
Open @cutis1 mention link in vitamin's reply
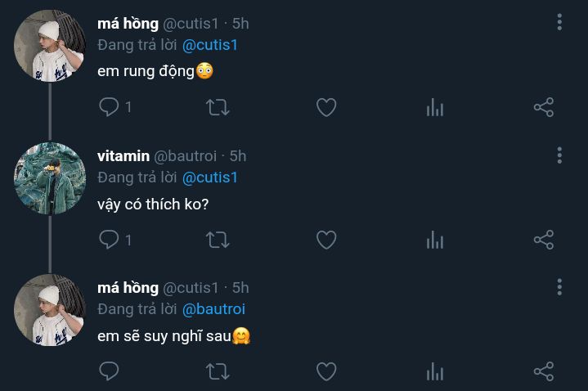tap(209, 177)
